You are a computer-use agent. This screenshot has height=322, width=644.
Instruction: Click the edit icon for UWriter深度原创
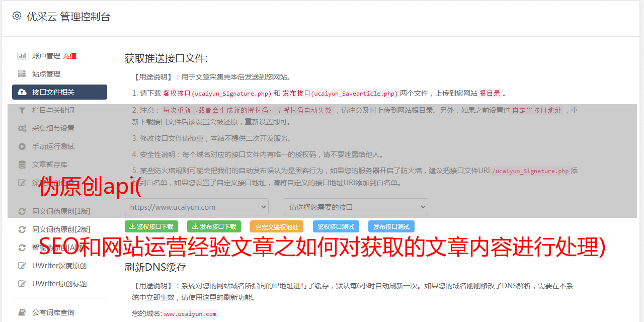(22, 266)
